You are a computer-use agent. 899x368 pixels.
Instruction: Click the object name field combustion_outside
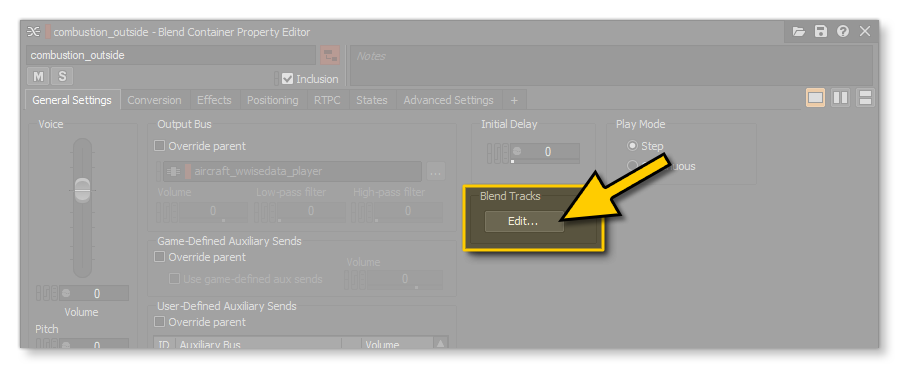pos(171,56)
